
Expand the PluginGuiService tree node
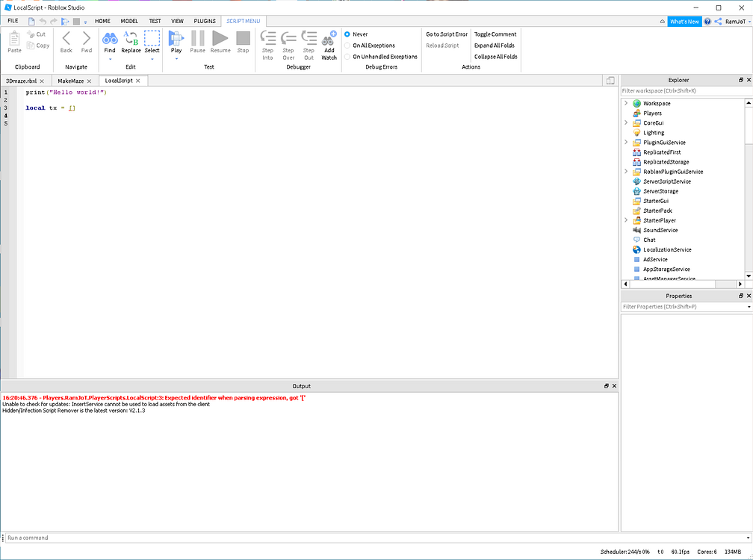coord(626,142)
